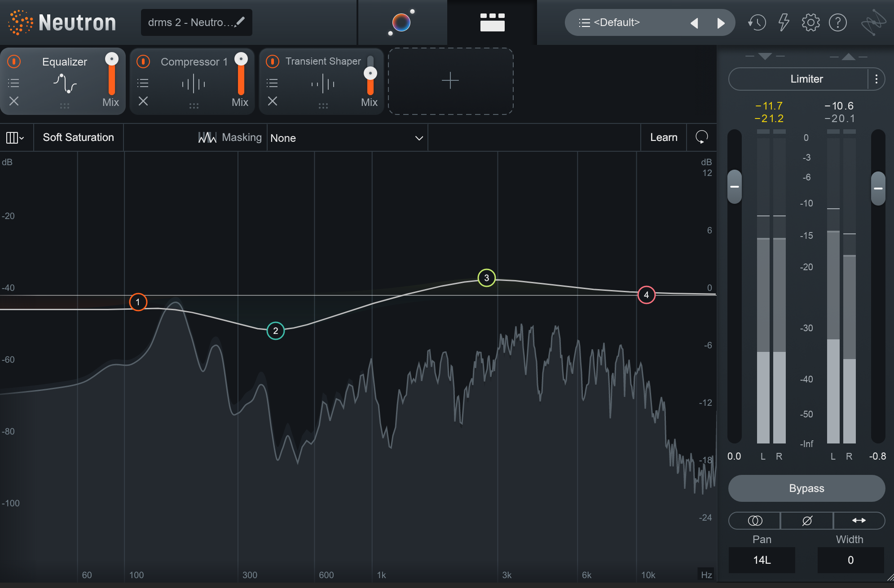This screenshot has height=588, width=894.
Task: Click the input gain value 0.0
Action: click(734, 456)
